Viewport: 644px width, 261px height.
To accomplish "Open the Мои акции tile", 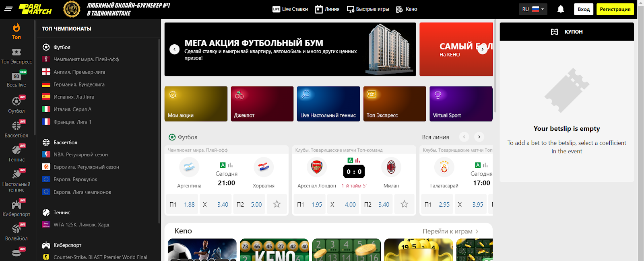I will 196,104.
